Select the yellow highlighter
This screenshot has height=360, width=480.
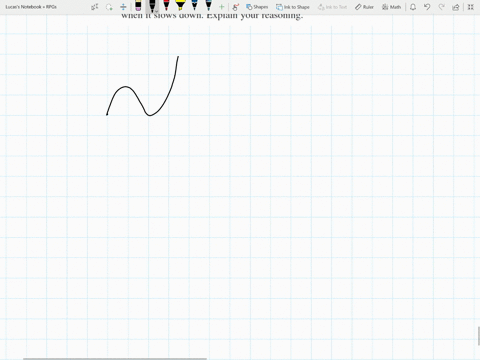click(x=180, y=5)
